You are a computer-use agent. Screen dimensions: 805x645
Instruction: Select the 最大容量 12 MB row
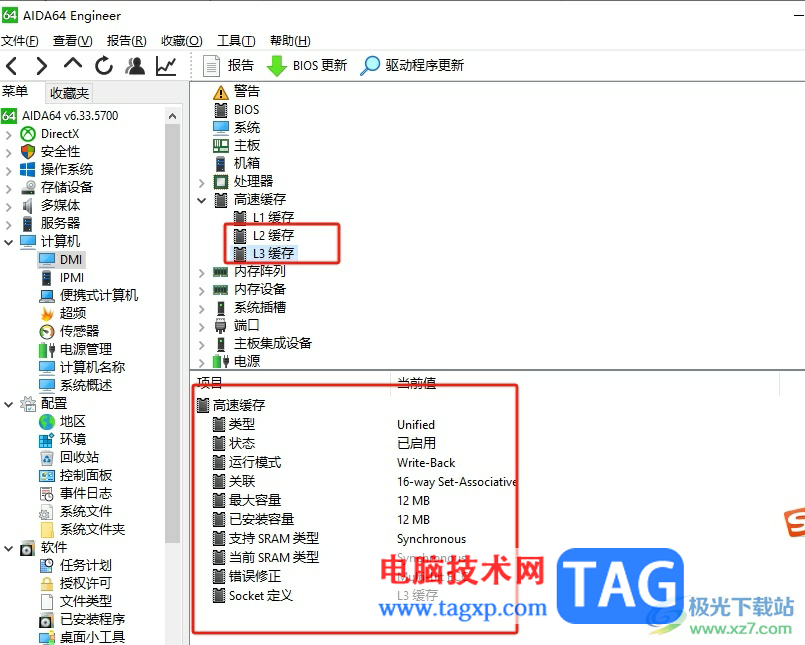point(354,501)
